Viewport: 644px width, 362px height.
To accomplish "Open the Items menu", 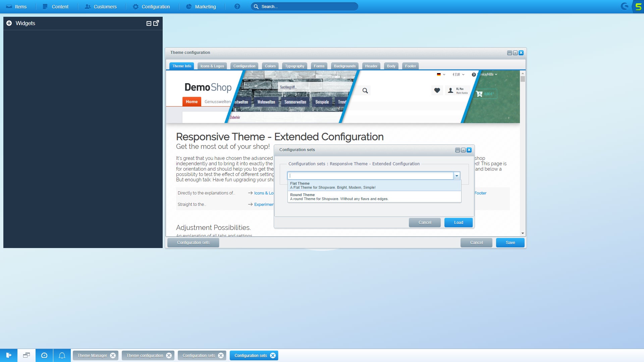I will (16, 7).
